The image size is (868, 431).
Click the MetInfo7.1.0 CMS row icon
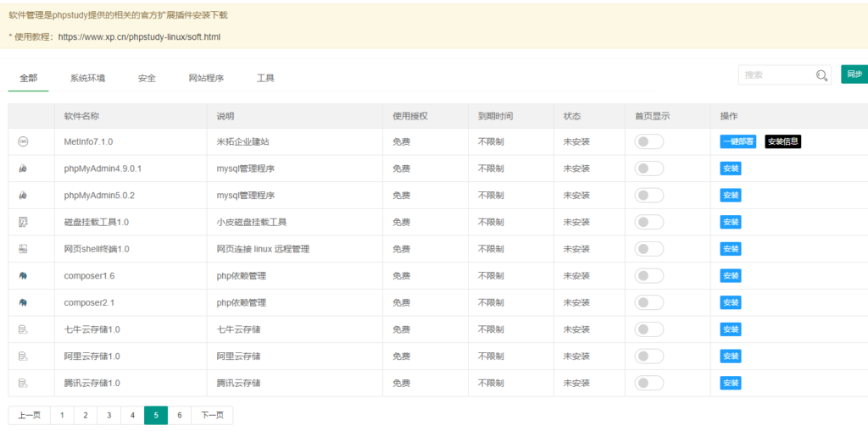coord(23,141)
